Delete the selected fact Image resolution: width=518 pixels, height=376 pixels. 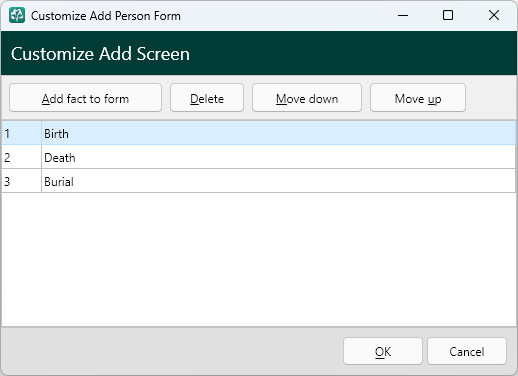(x=207, y=98)
